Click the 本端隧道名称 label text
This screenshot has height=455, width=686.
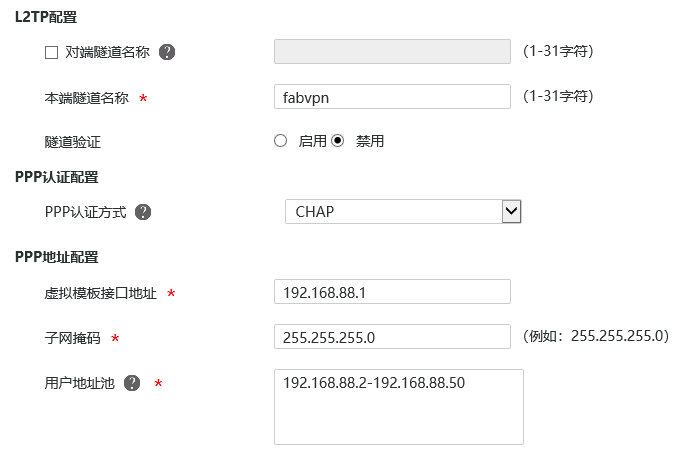tap(86, 98)
